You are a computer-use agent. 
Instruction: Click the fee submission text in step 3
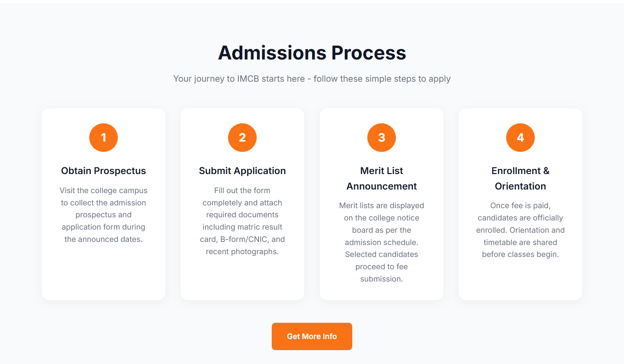pos(381,272)
